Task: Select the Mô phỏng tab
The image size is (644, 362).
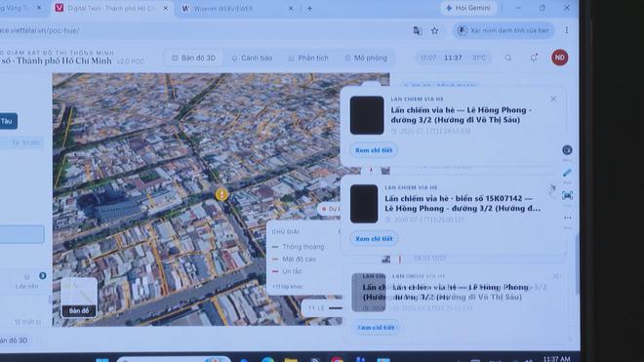Action: (366, 58)
